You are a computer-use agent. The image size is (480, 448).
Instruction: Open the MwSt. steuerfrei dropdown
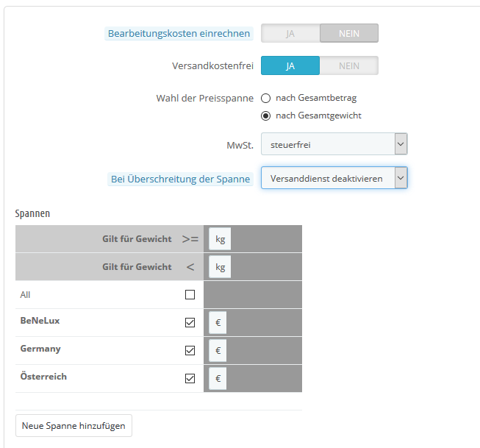334,144
